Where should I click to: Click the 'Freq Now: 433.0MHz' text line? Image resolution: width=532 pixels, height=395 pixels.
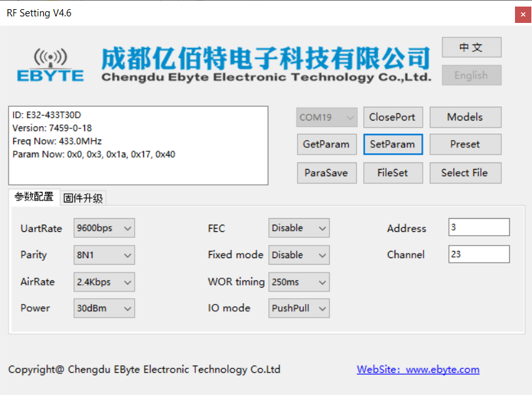57,141
